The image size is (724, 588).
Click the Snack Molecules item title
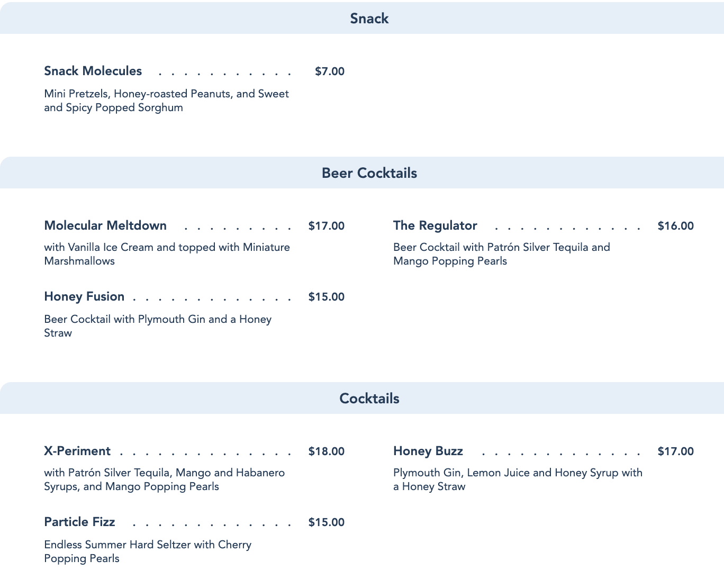pyautogui.click(x=93, y=71)
